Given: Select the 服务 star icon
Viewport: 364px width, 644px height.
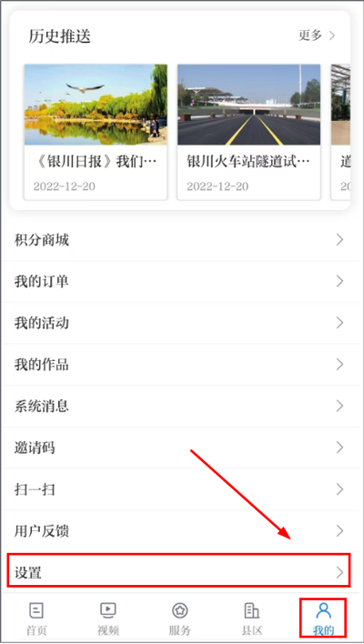Looking at the screenshot, I should [180, 610].
